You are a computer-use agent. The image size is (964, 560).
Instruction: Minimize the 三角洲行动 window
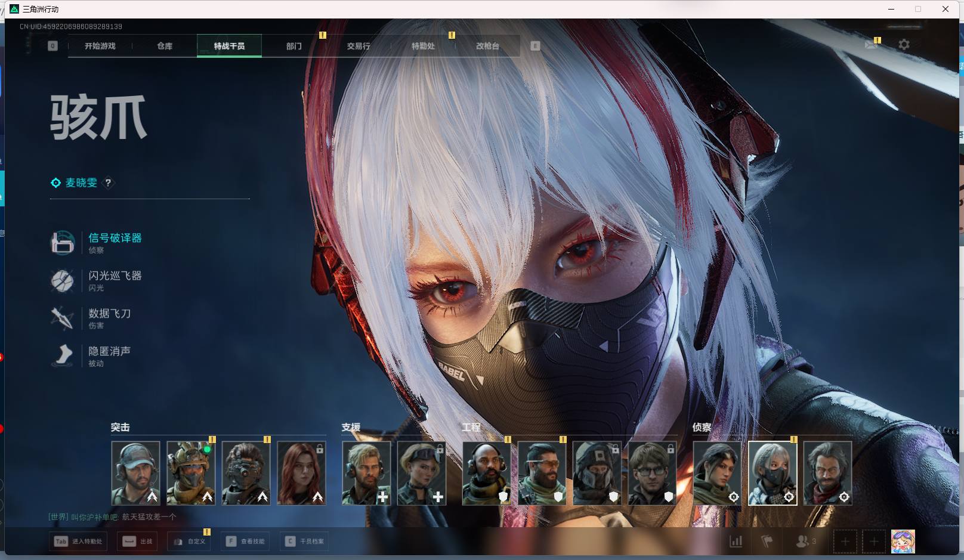[x=891, y=9]
